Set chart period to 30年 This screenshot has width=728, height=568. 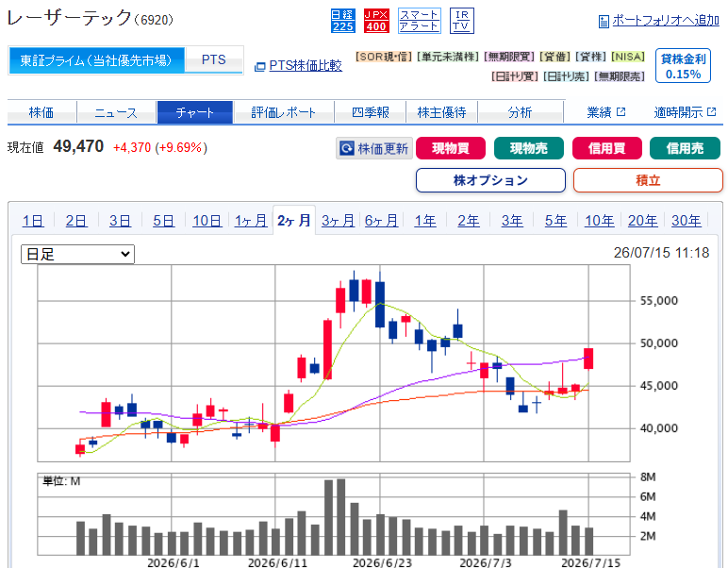click(687, 221)
